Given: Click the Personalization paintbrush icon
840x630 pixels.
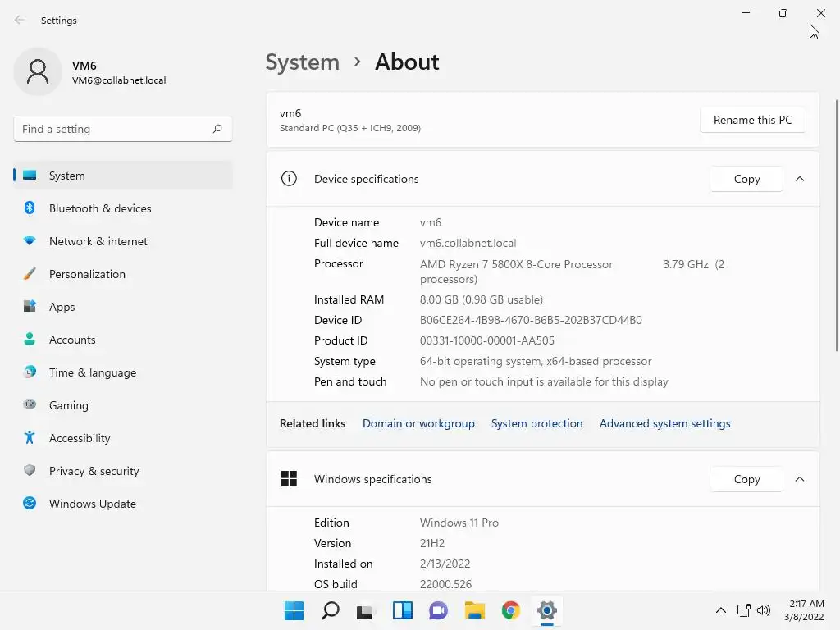Looking at the screenshot, I should pos(30,274).
